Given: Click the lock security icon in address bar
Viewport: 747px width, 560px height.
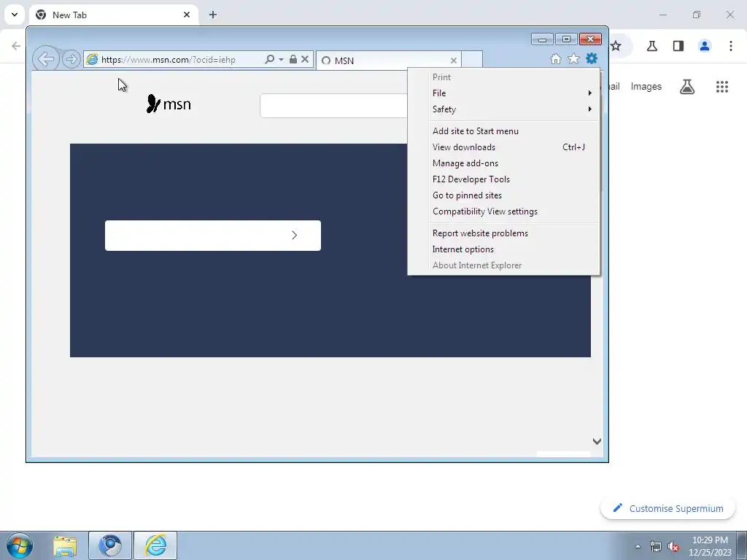Looking at the screenshot, I should (293, 60).
